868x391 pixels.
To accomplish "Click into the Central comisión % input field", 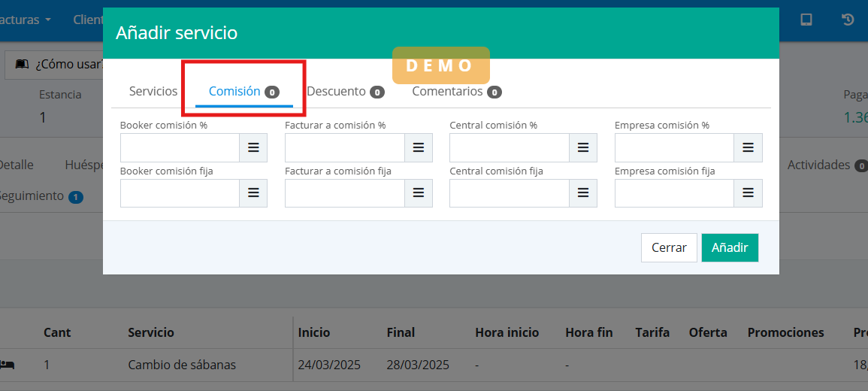I will pyautogui.click(x=510, y=148).
